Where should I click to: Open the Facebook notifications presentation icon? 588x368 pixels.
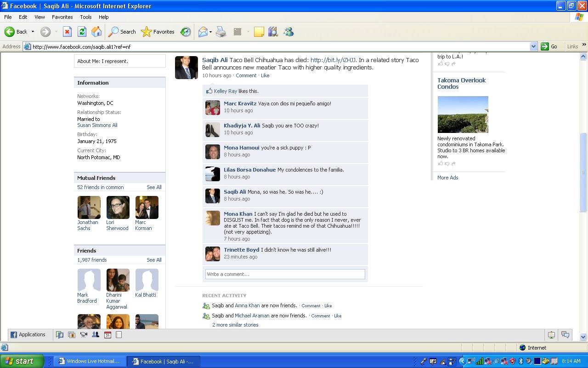point(551,335)
